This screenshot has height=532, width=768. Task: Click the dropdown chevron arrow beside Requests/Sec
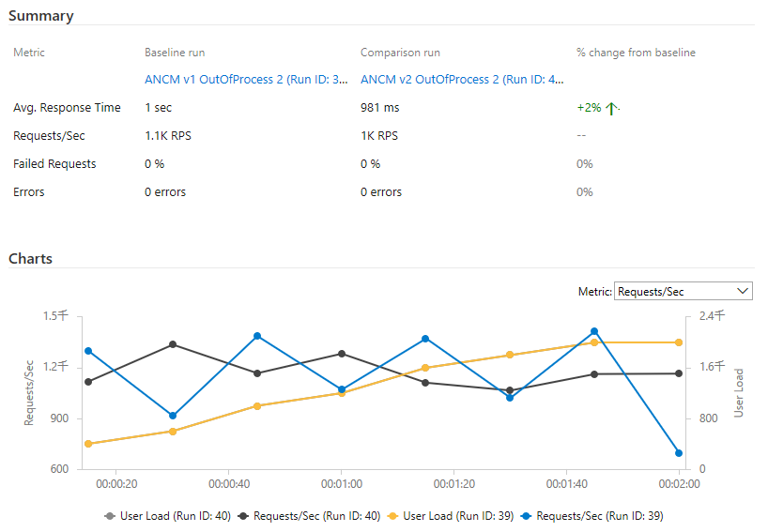pos(743,291)
